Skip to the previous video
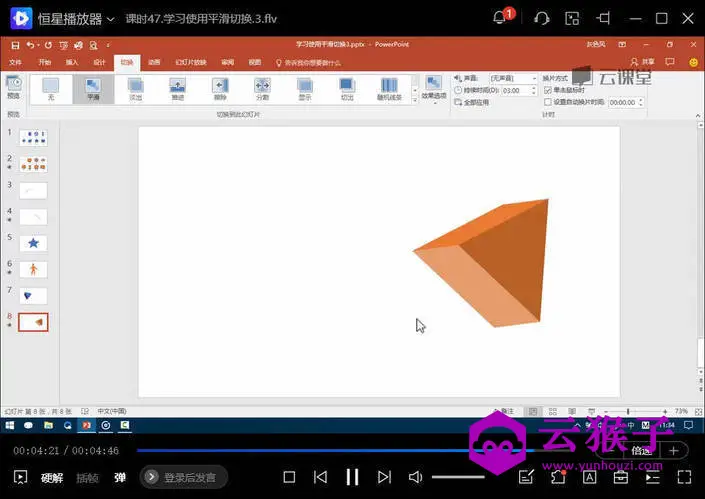Screen dimensions: 705x499 (x=321, y=477)
